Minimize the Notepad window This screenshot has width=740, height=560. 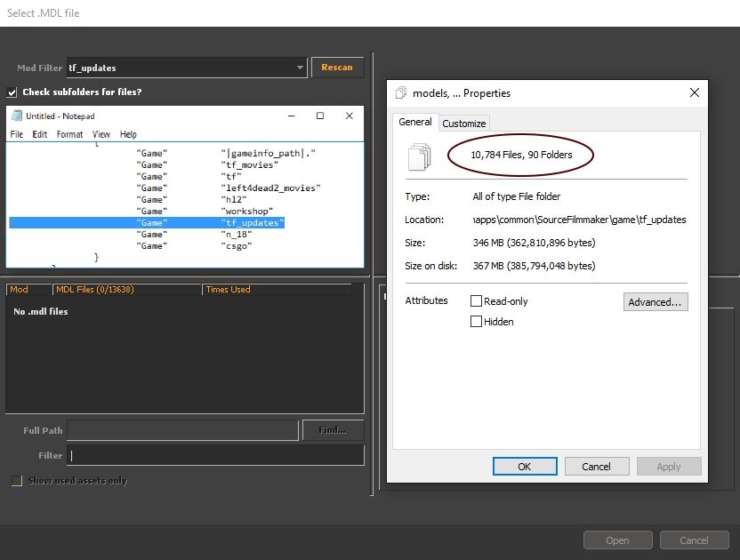click(x=291, y=116)
